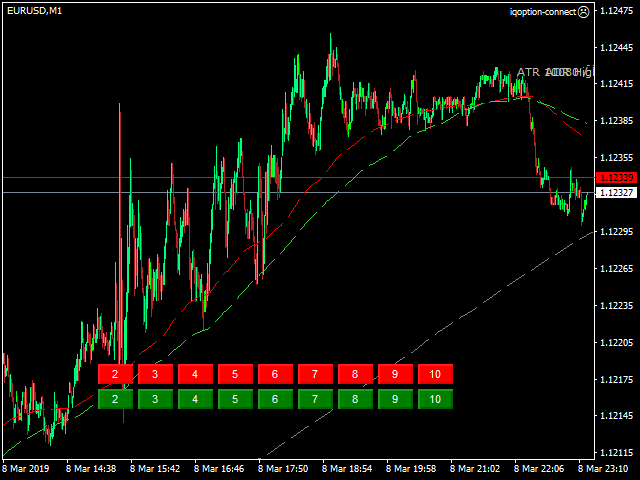Image resolution: width=640 pixels, height=480 pixels.
Task: Click the 1.12115 price scale value
Action: pyautogui.click(x=617, y=453)
